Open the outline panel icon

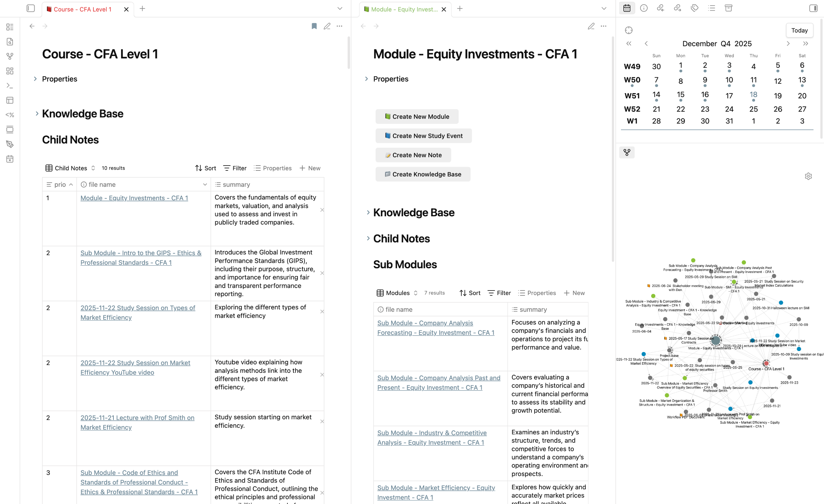coord(711,8)
